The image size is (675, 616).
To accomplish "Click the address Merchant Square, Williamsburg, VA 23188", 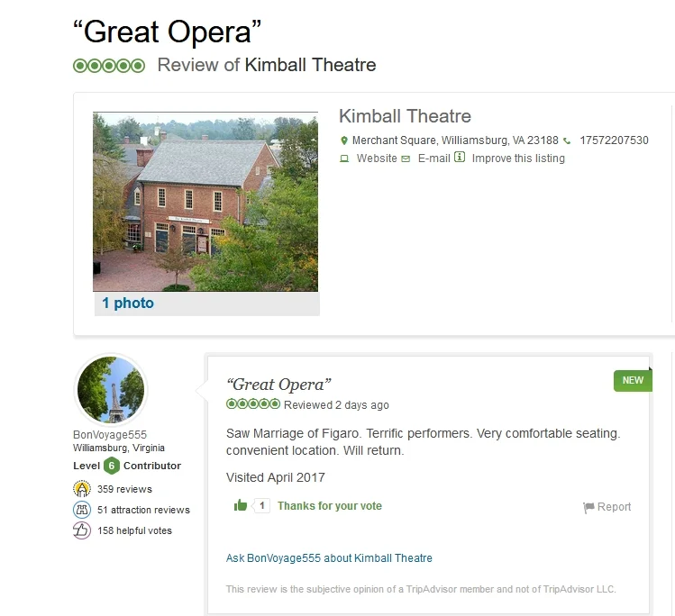I will [x=455, y=140].
